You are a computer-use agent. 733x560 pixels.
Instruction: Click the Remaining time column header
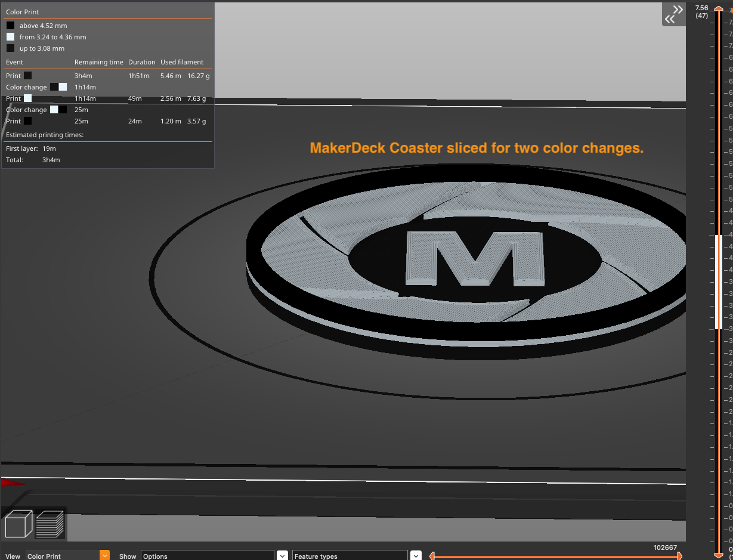coord(99,62)
